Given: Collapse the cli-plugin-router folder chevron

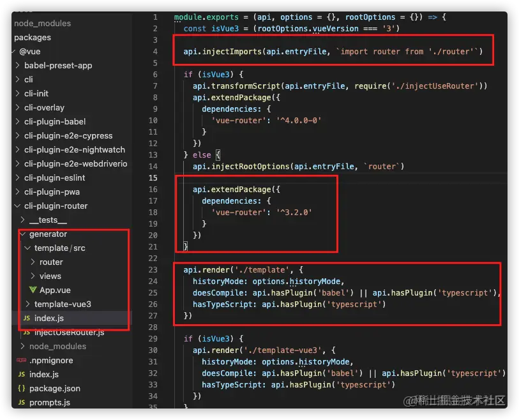Looking at the screenshot, I should (17, 206).
